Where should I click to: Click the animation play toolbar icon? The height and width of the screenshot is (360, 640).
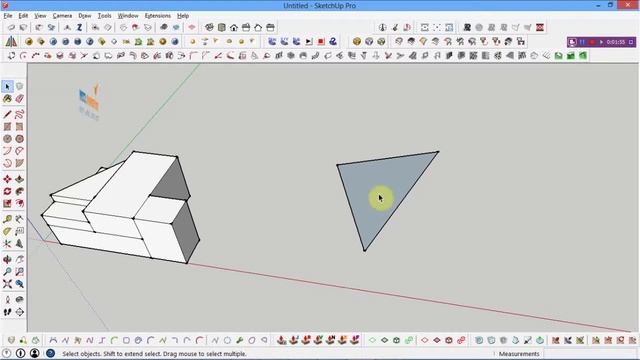[309, 41]
